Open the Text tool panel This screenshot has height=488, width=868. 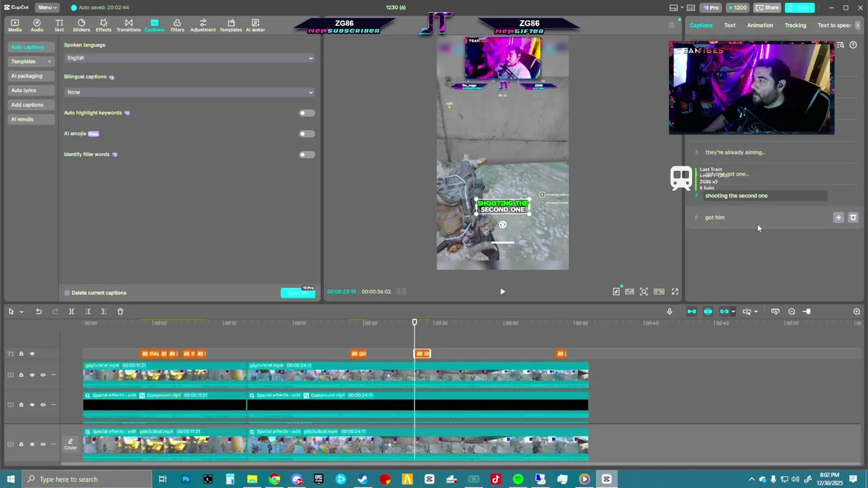click(x=59, y=25)
